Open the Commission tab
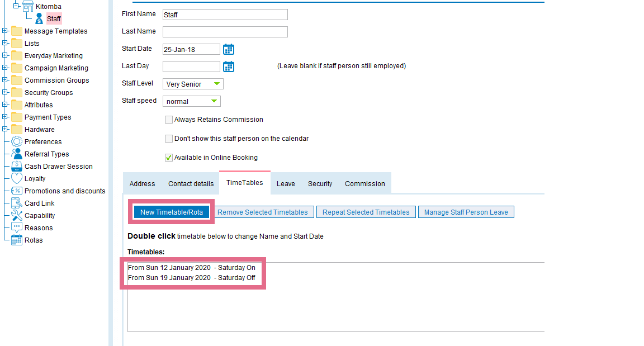644x346 pixels. click(365, 184)
